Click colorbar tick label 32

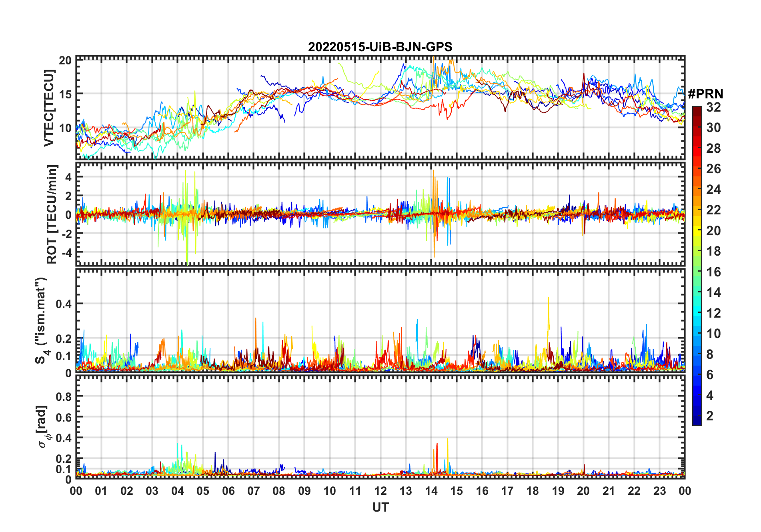click(x=713, y=107)
